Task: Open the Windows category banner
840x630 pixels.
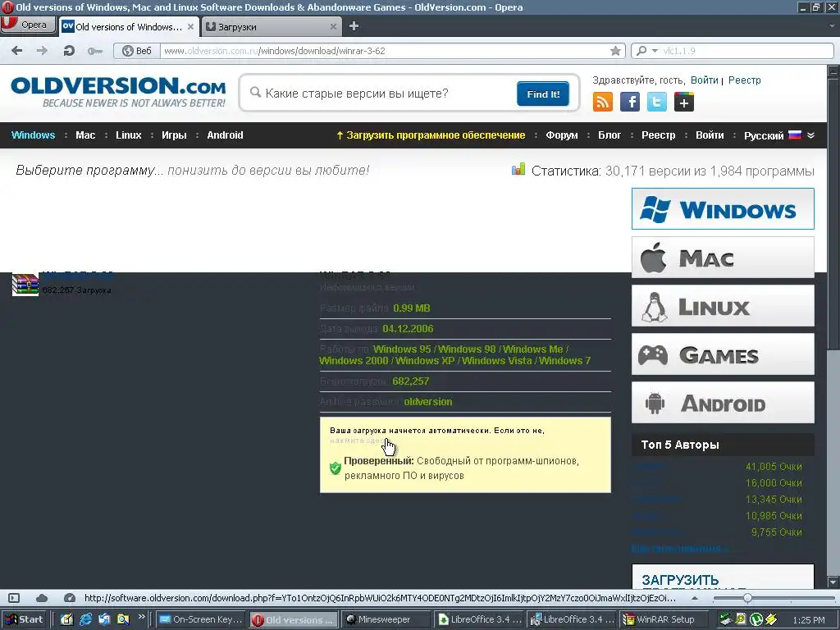Action: point(723,209)
